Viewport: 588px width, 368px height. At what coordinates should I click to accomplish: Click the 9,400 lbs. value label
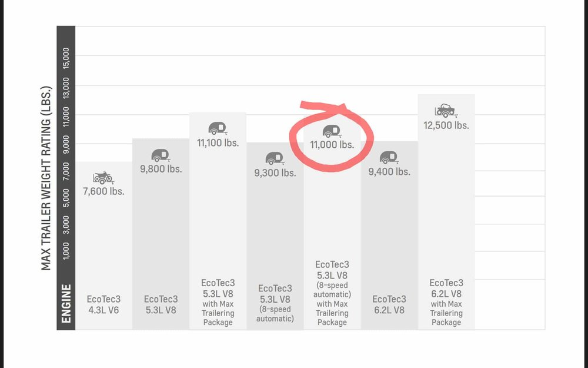[389, 172]
